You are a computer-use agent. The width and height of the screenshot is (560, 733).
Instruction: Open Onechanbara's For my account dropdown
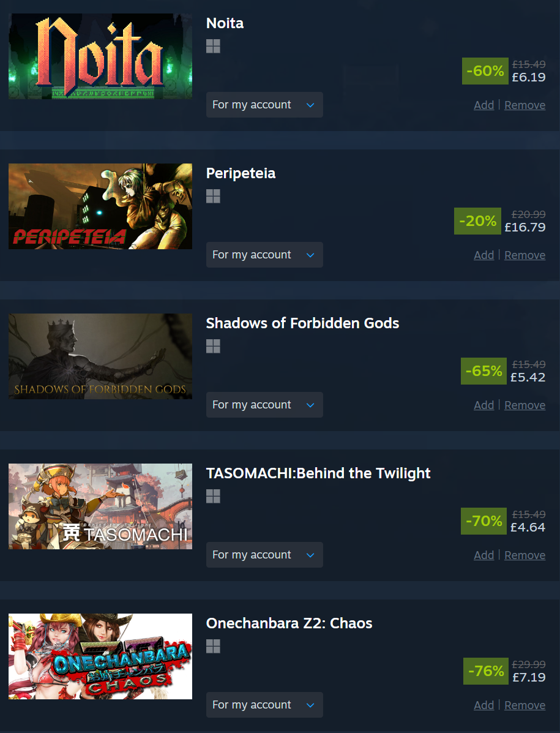click(264, 705)
